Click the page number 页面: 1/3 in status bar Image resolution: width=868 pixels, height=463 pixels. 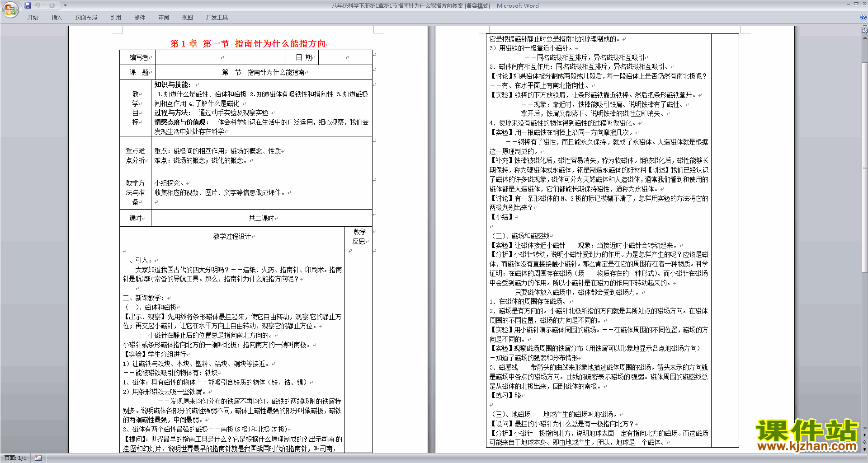(x=15, y=458)
